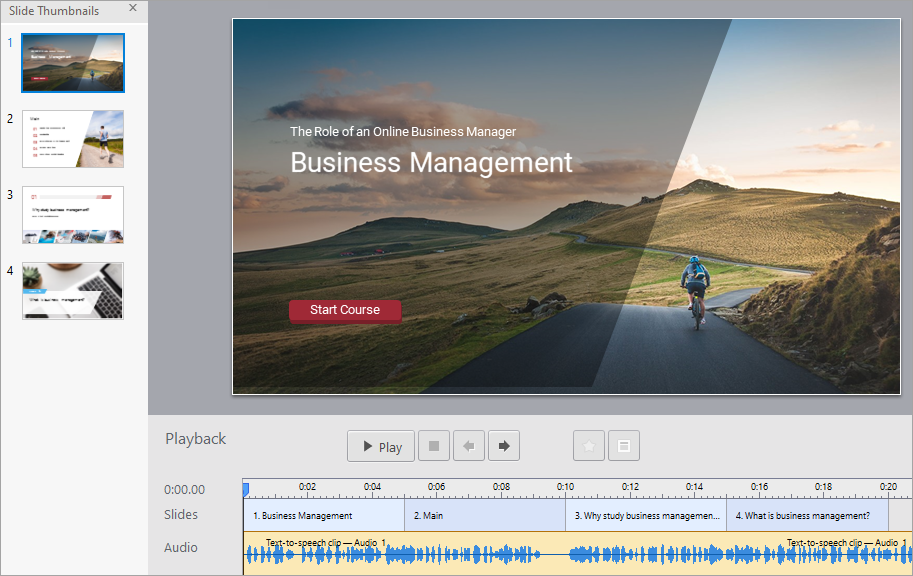
Task: Click the blue playhead marker at timeline start
Action: pos(245,488)
